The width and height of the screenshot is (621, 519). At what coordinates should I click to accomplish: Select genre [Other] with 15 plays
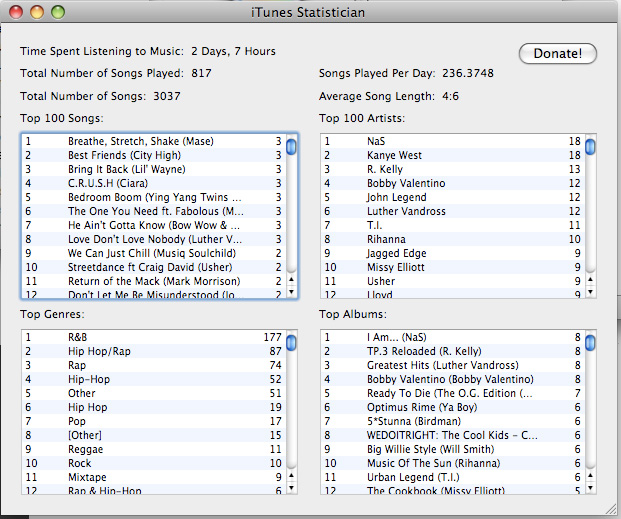154,435
